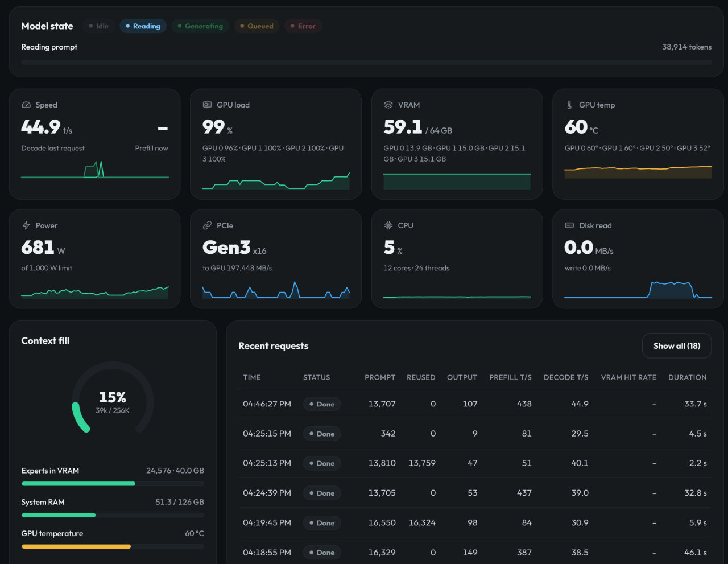Open Show all (18) requests

tap(677, 346)
